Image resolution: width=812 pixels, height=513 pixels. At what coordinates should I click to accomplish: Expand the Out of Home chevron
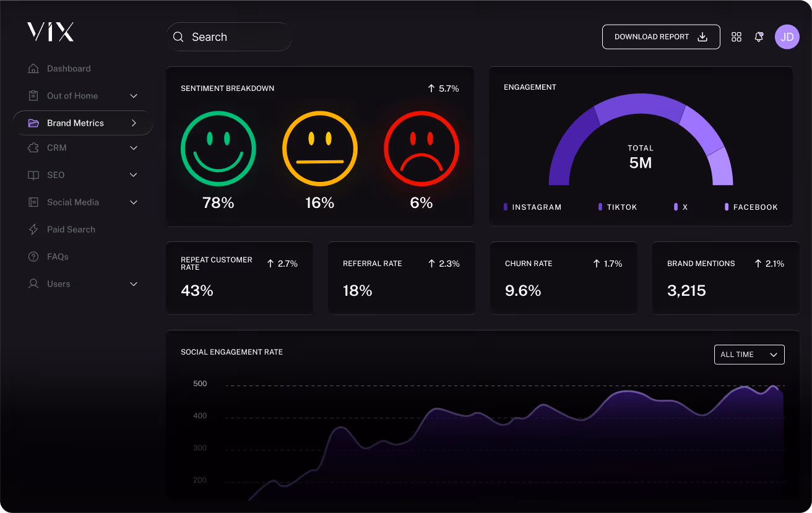(134, 96)
